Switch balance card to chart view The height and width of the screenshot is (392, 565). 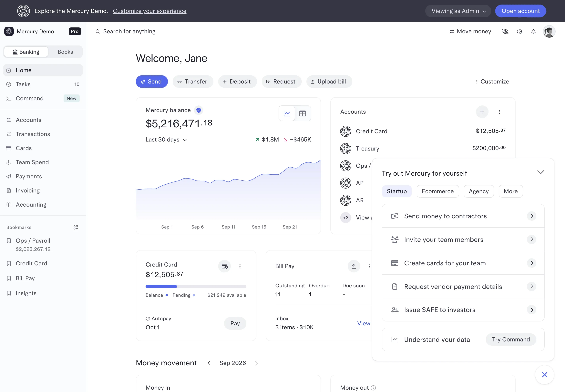(287, 113)
